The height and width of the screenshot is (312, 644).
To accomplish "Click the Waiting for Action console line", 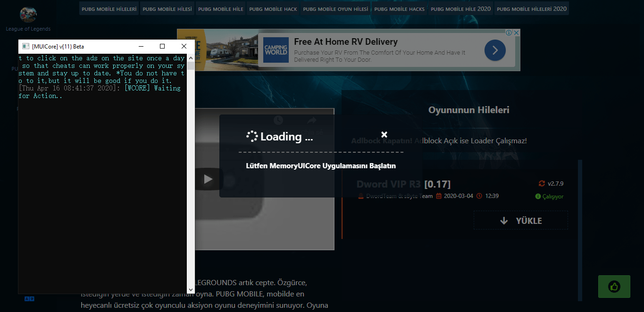I will (99, 92).
